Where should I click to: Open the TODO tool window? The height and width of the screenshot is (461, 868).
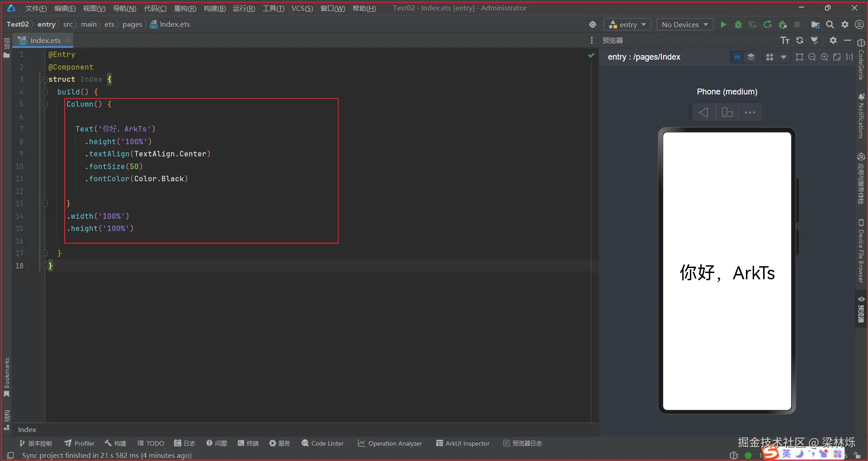(151, 443)
